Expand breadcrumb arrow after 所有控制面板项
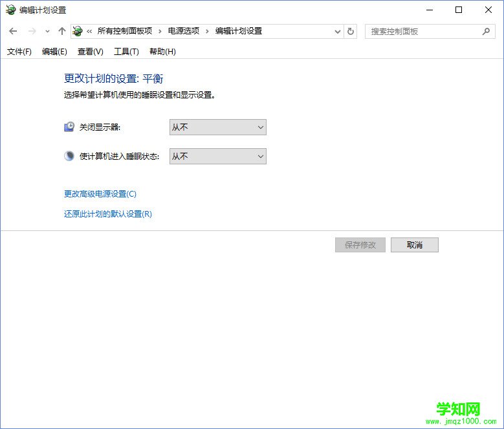 [x=160, y=32]
